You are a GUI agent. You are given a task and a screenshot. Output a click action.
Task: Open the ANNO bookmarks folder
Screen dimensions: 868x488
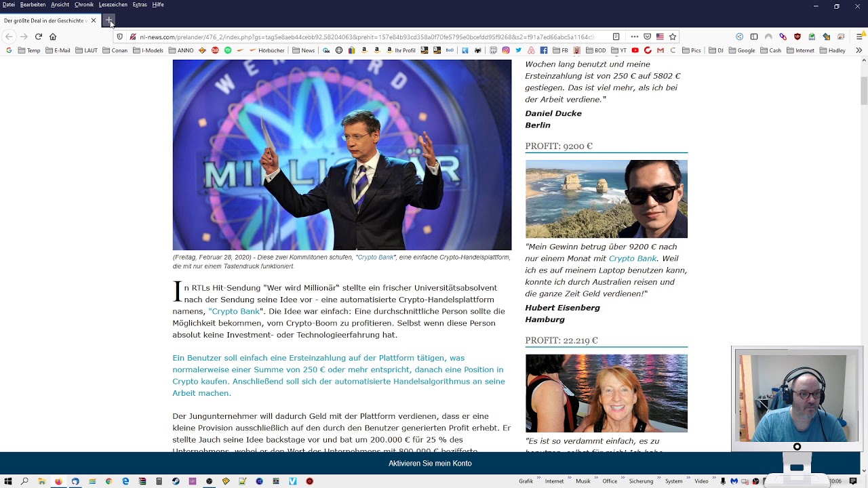point(181,50)
